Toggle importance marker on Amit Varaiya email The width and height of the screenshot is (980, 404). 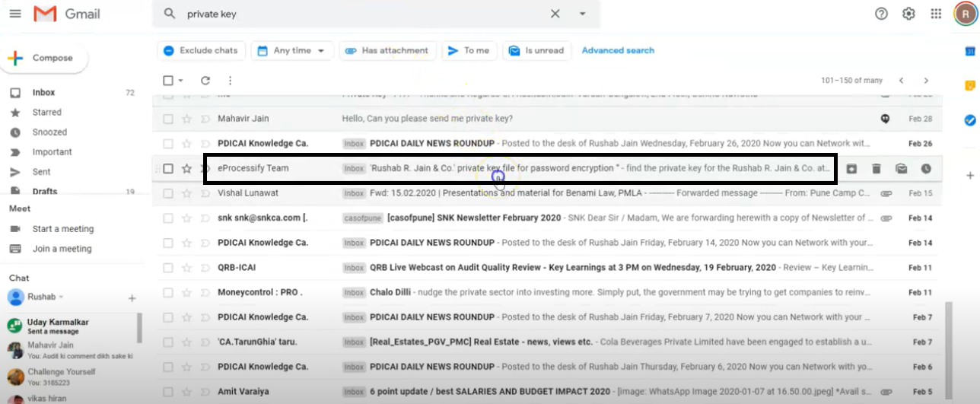205,391
